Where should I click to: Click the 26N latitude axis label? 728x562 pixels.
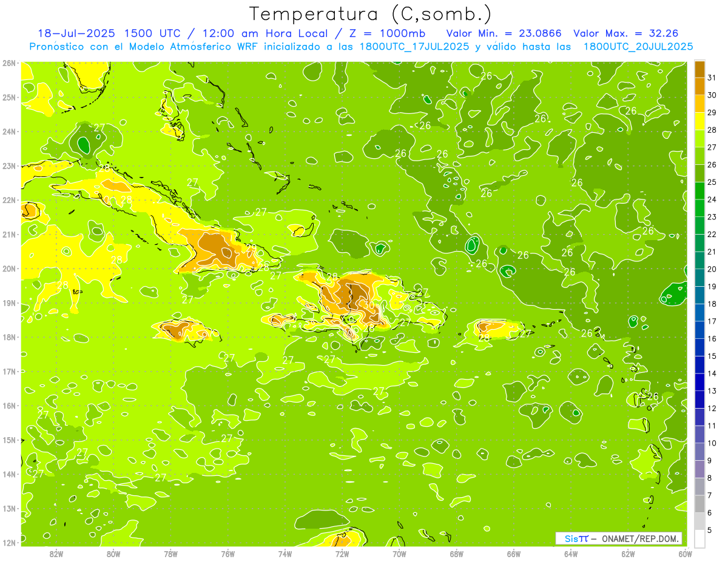pos(9,63)
